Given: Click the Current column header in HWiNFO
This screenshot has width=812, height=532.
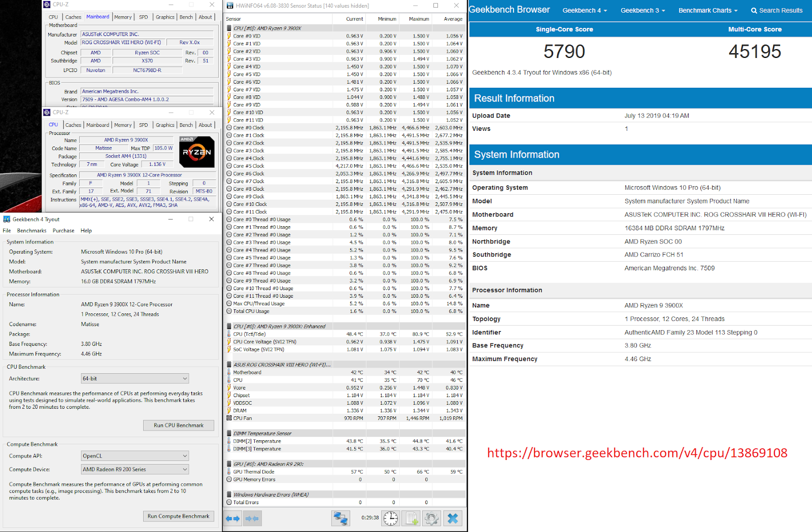Looking at the screenshot, I should point(349,19).
